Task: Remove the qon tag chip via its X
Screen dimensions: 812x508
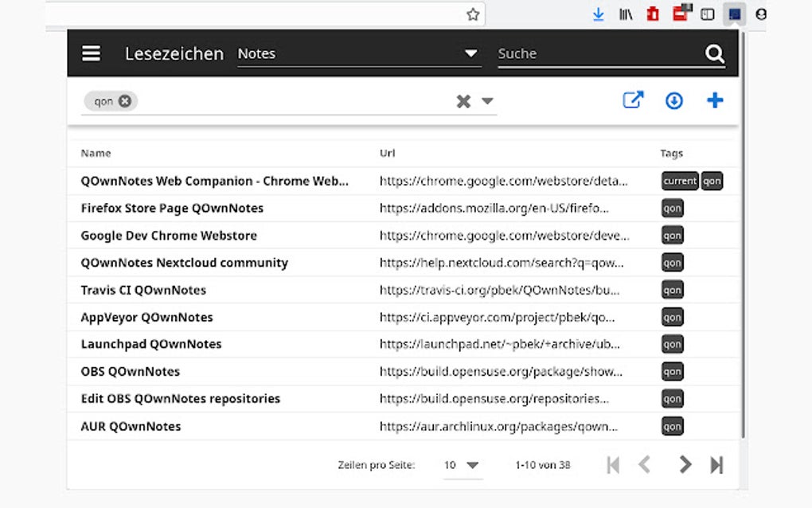Action: 124,100
